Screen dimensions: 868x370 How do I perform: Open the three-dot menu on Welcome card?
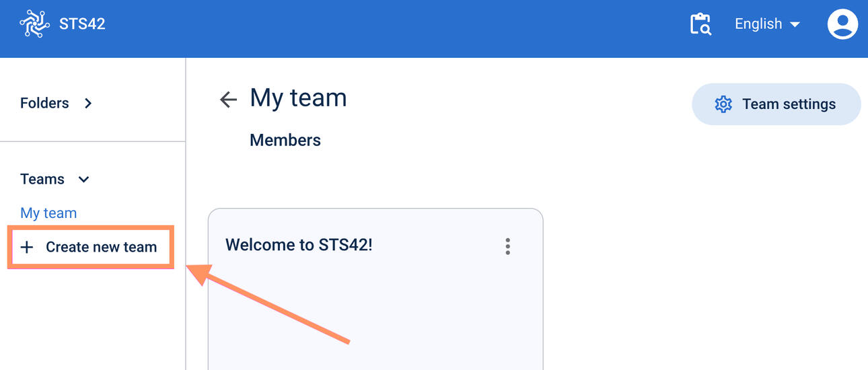(507, 246)
